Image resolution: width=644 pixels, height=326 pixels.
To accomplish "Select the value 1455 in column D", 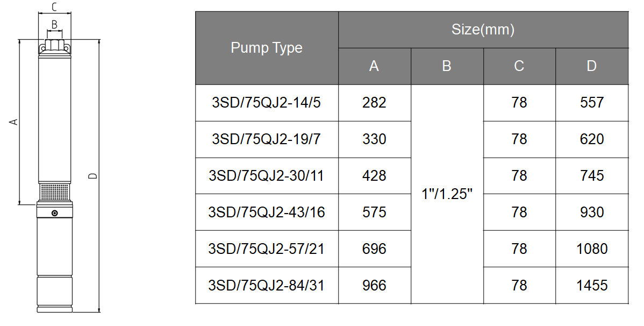I will pos(592,286).
